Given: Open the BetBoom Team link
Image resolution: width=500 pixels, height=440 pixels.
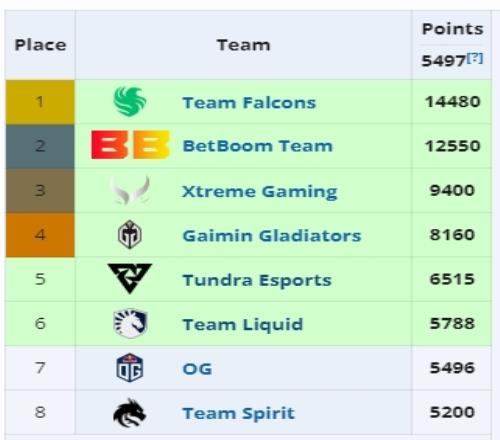Looking at the screenshot, I should [x=258, y=146].
